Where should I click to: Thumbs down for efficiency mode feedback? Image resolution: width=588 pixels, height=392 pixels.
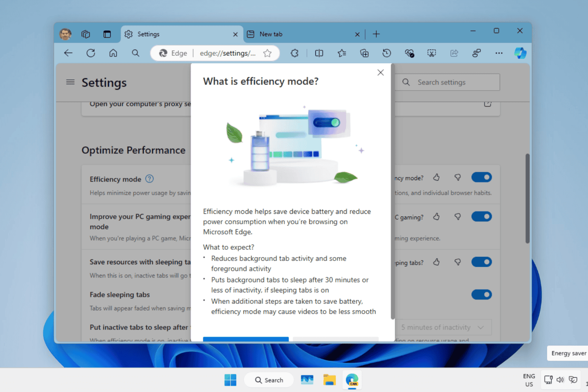457,177
